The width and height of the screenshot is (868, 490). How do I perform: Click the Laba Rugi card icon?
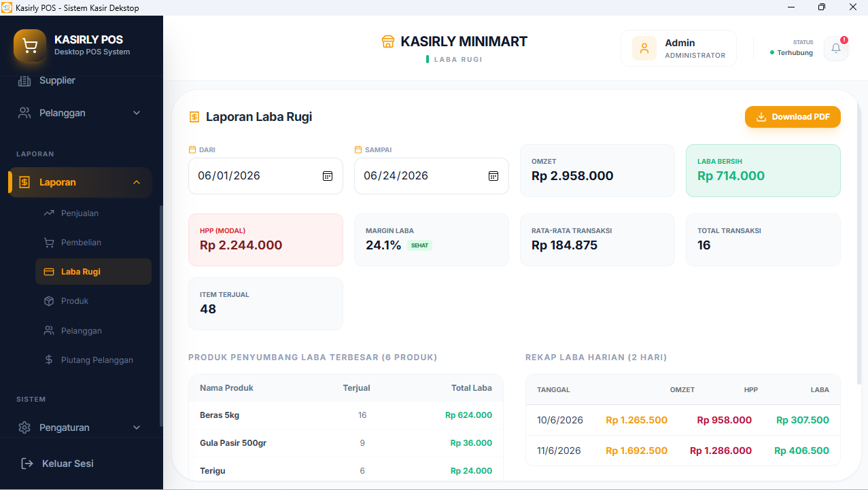coord(49,272)
